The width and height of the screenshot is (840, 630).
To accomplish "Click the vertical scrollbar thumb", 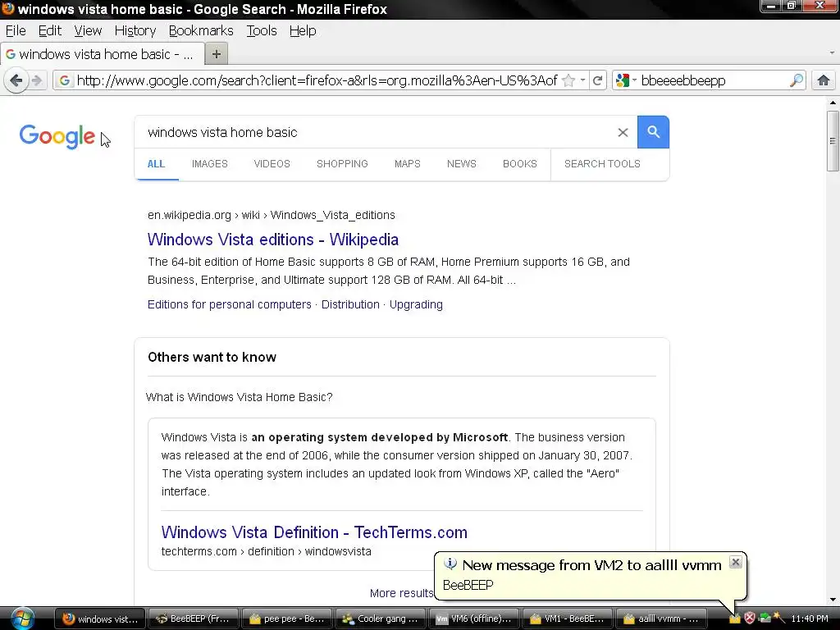I will coord(833,141).
